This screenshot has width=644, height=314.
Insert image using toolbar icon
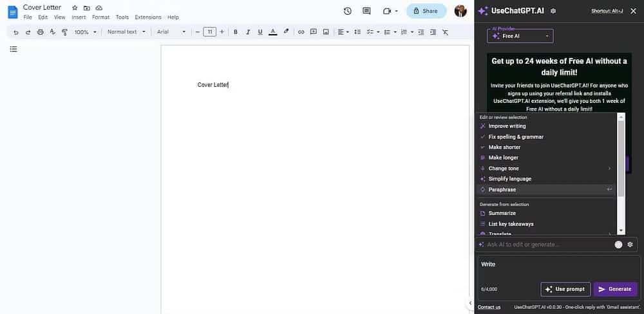pyautogui.click(x=326, y=32)
